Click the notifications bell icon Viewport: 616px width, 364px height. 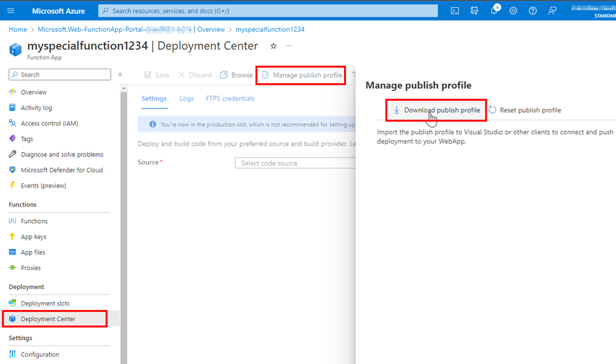[x=494, y=11]
